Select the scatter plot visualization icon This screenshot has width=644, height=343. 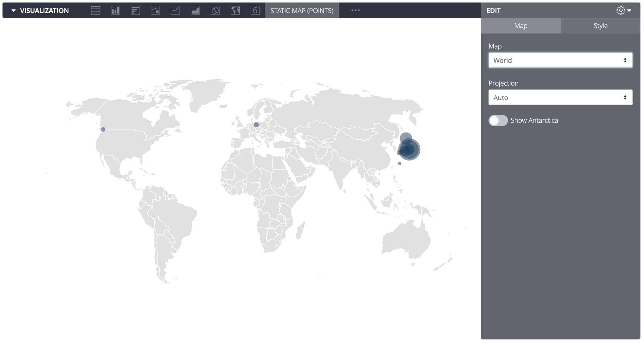[x=155, y=10]
